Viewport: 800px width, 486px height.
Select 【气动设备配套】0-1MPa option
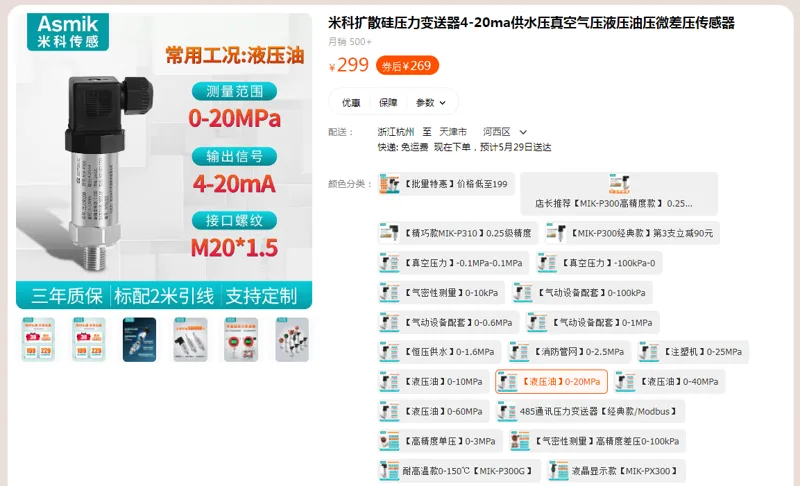592,322
